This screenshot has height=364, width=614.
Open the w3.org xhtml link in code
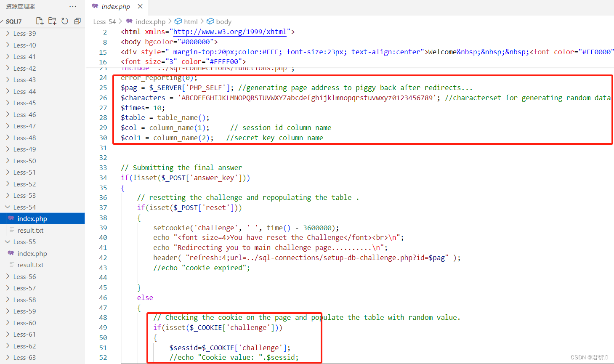click(x=230, y=32)
